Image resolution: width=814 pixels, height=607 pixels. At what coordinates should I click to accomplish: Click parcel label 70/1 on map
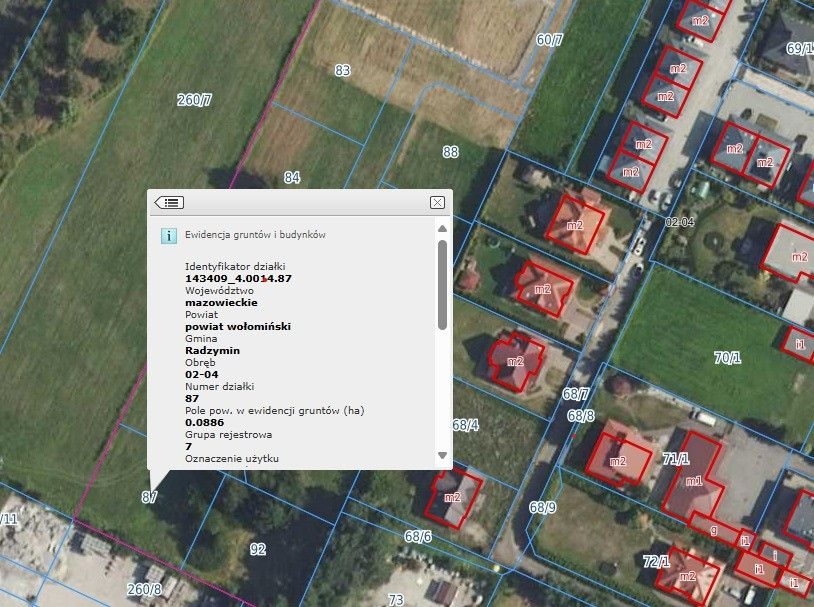(x=727, y=357)
